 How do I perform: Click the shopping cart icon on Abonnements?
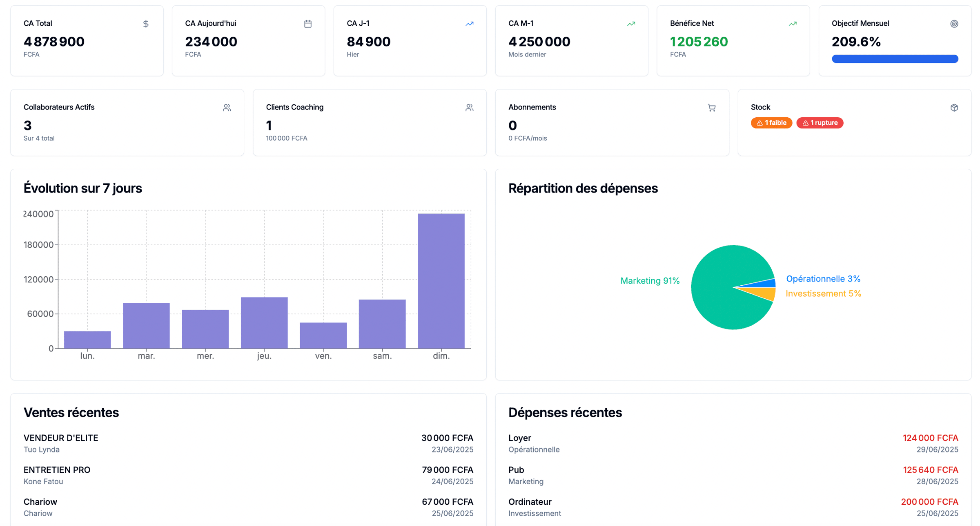click(711, 107)
